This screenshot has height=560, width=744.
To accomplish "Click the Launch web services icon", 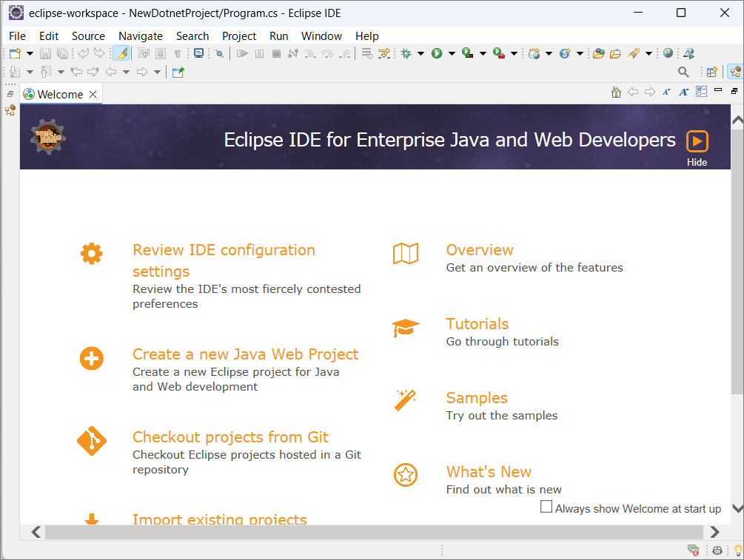I will (689, 53).
